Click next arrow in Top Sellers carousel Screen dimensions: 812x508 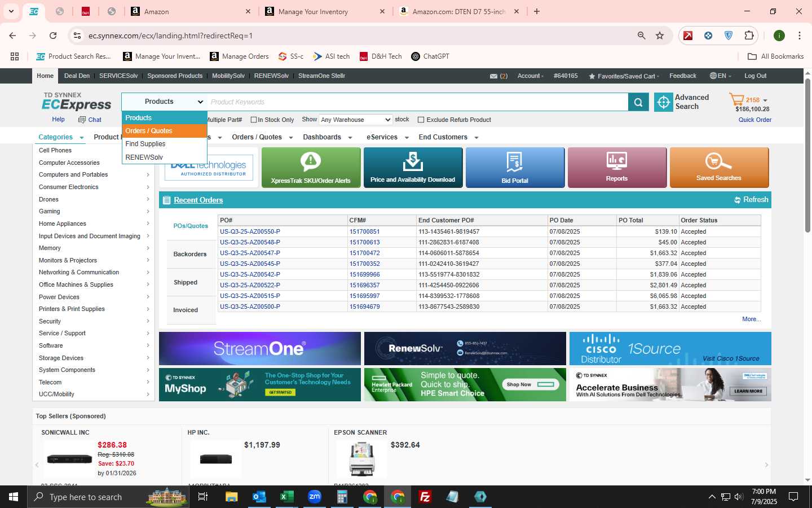[766, 465]
